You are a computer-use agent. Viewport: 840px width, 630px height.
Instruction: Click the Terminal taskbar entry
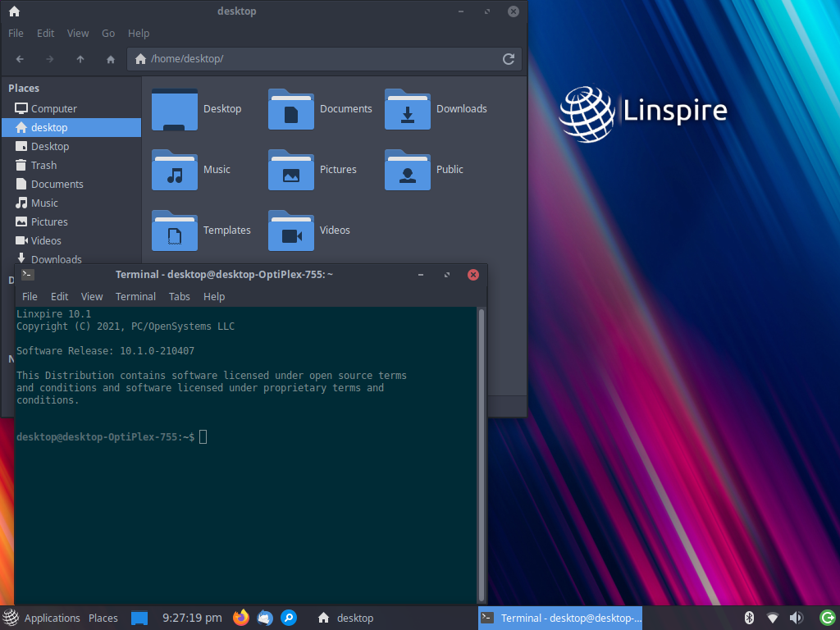pyautogui.click(x=560, y=618)
